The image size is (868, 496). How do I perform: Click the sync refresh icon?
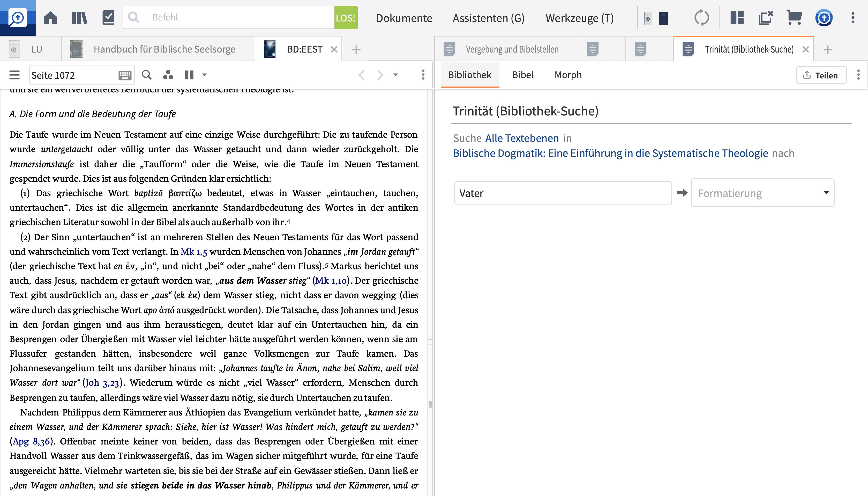tap(702, 18)
